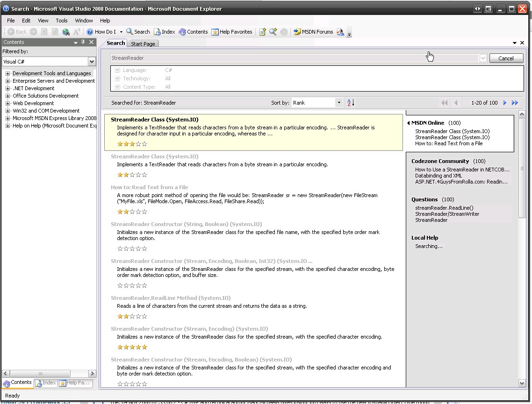Go to previous results page icon

pyautogui.click(x=456, y=103)
